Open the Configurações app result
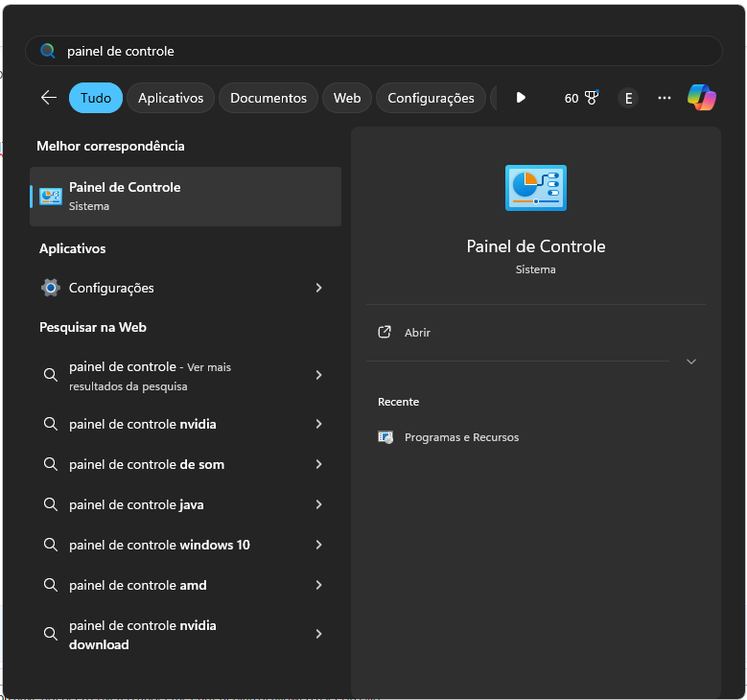747x700 pixels. click(185, 288)
